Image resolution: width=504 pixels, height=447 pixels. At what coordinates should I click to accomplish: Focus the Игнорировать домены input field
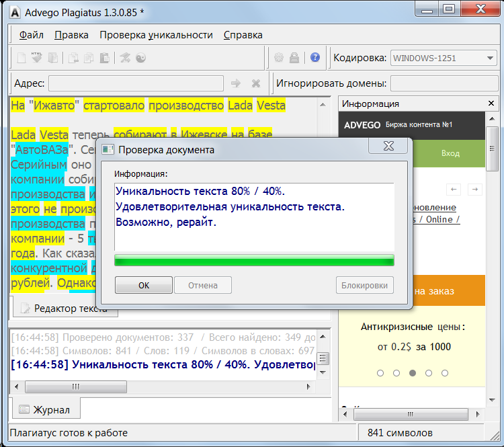coord(444,83)
